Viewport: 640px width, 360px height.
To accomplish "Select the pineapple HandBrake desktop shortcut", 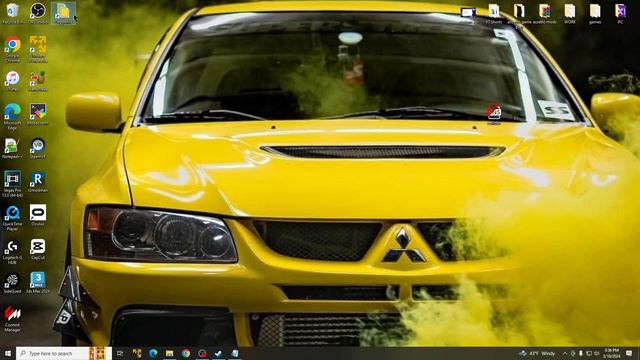I will [38, 81].
